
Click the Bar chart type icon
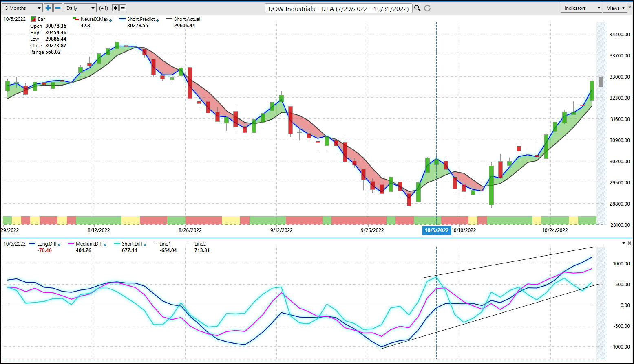(33, 19)
